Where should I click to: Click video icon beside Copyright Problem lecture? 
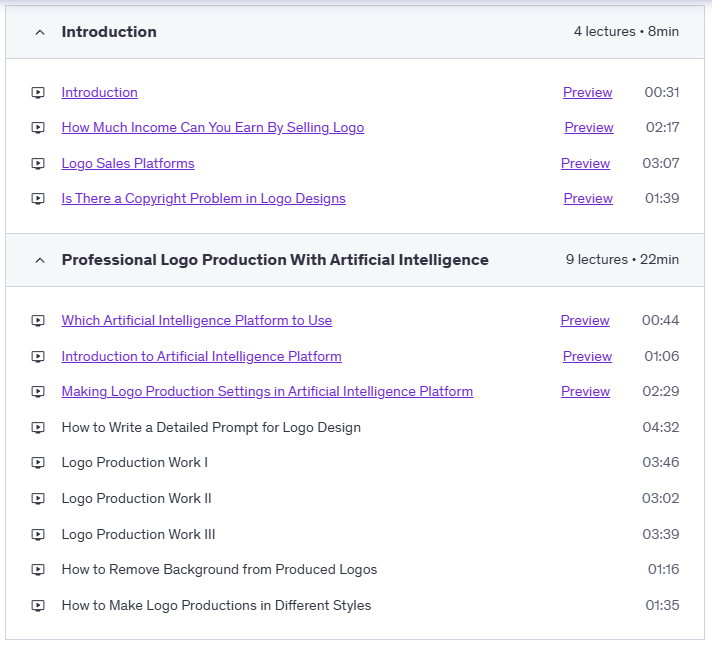(38, 199)
